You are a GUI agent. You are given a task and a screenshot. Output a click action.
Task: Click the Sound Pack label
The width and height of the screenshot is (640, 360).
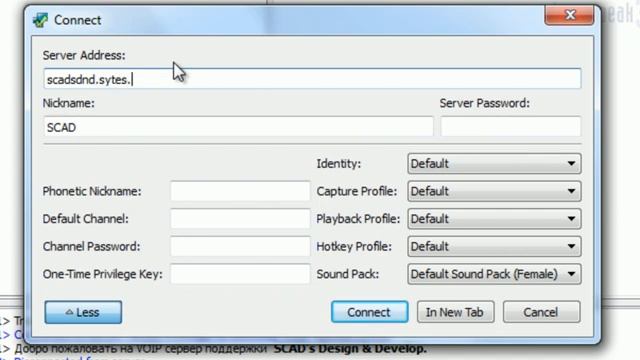point(348,274)
